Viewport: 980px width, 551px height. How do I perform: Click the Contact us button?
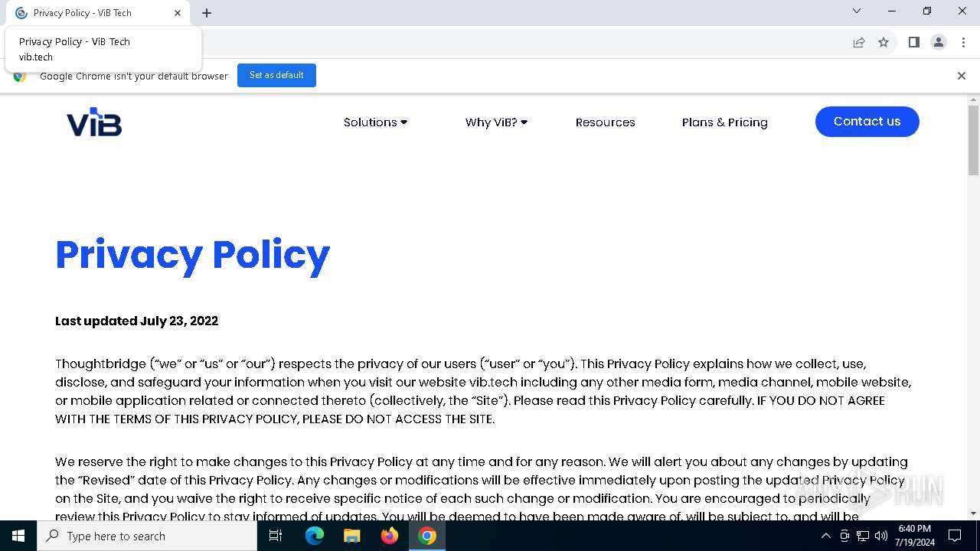click(867, 122)
